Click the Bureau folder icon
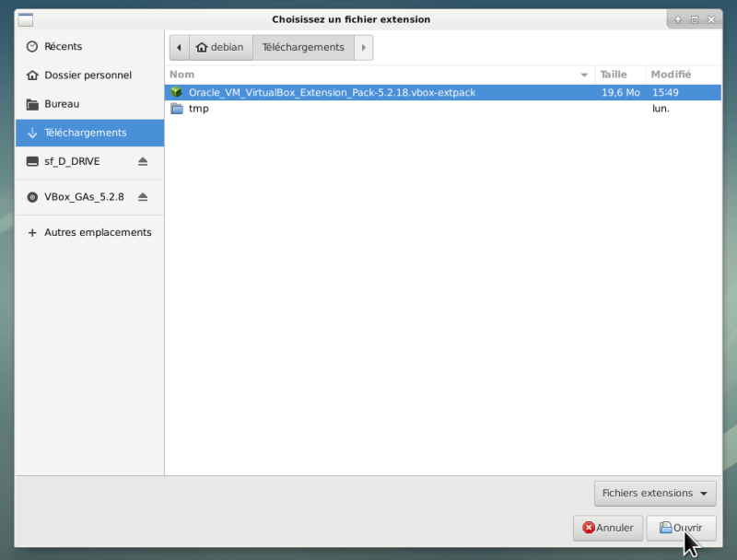The height and width of the screenshot is (560, 737). pyautogui.click(x=32, y=104)
